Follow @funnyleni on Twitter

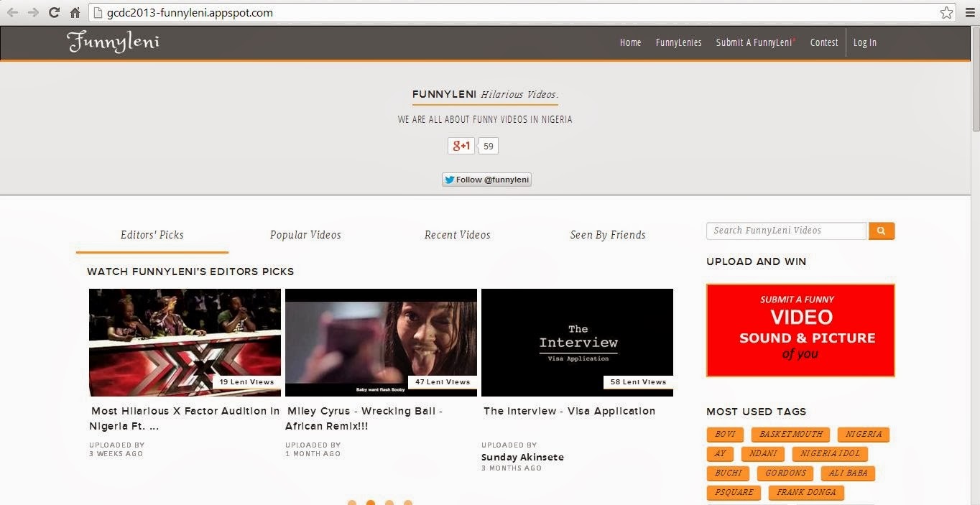(x=486, y=180)
